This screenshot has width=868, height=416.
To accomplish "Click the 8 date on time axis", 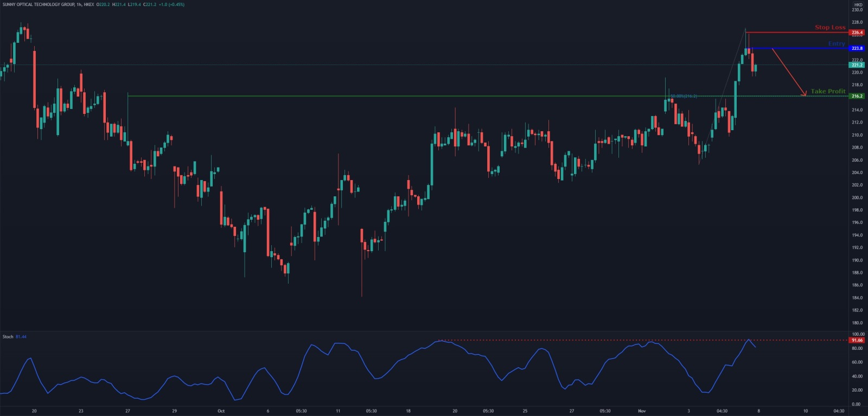I will tap(758, 411).
